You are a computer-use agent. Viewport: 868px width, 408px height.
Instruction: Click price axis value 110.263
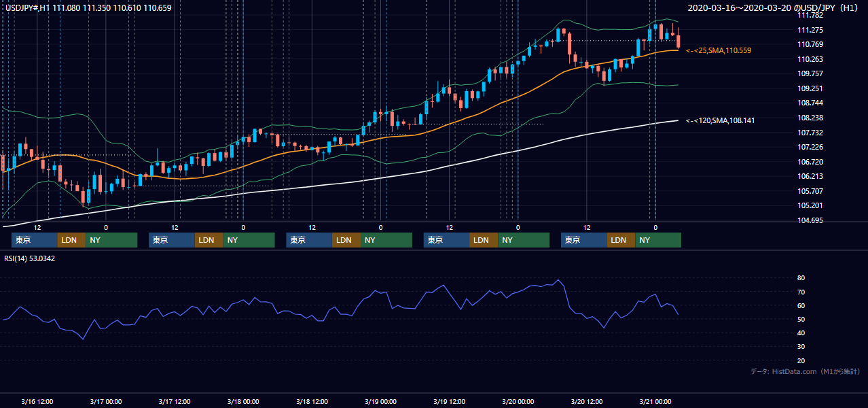tap(810, 59)
